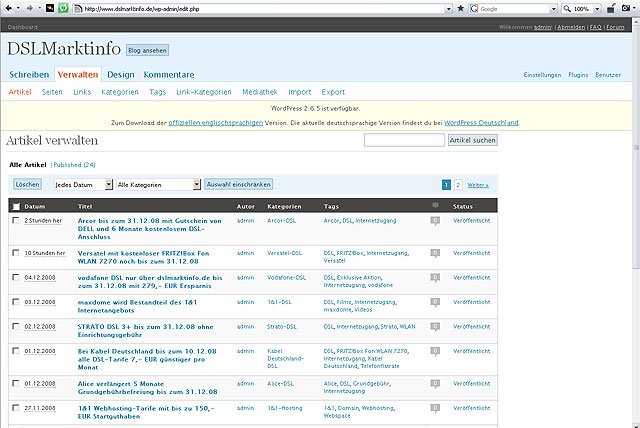Open comments bubble for the STRATO article
640x428 pixels.
[x=435, y=327]
